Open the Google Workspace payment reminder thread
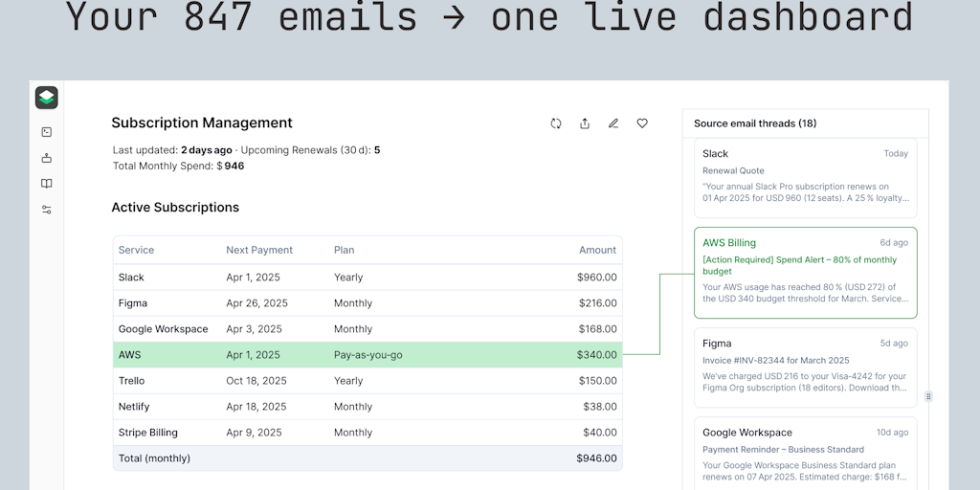This screenshot has height=490, width=980. tap(805, 455)
